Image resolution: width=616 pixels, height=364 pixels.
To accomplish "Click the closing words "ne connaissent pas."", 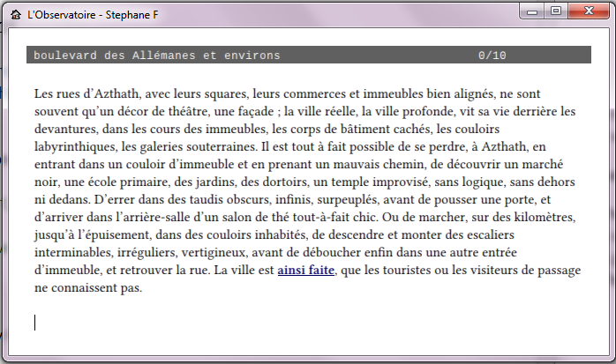I will point(88,288).
